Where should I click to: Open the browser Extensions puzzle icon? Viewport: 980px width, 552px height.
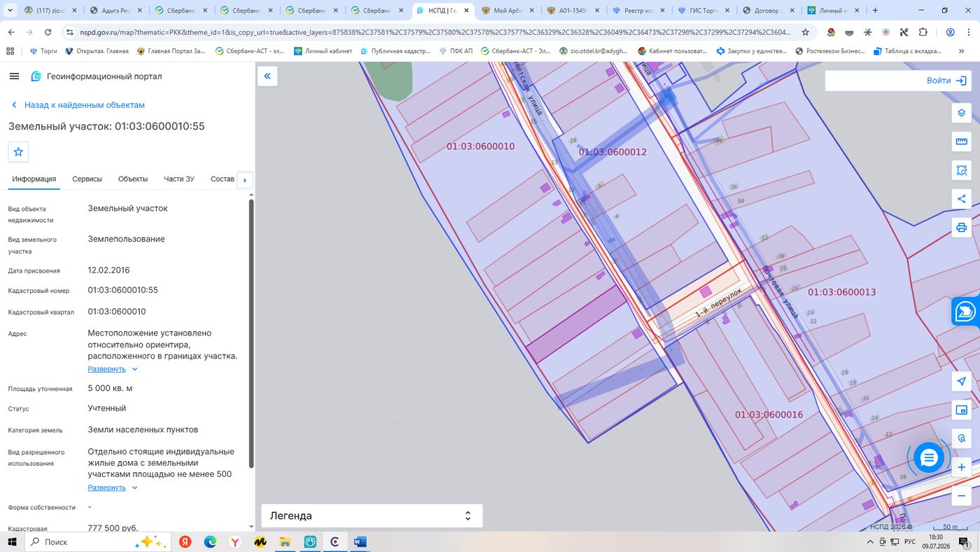pos(923,32)
